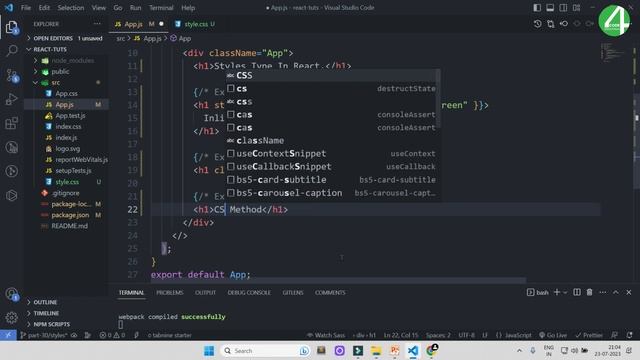Click the UTF-8 encoding indicator
Screen dimensions: 640x360
[467, 335]
